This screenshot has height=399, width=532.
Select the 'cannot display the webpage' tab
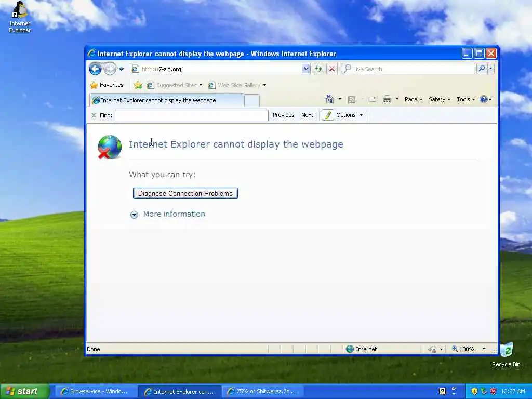(166, 100)
